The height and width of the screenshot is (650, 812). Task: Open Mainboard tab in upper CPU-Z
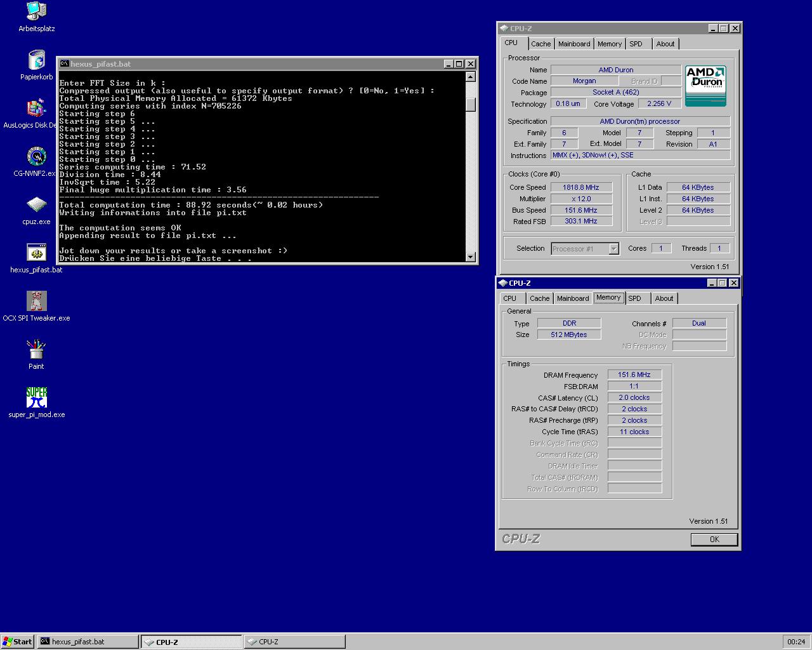pos(574,44)
